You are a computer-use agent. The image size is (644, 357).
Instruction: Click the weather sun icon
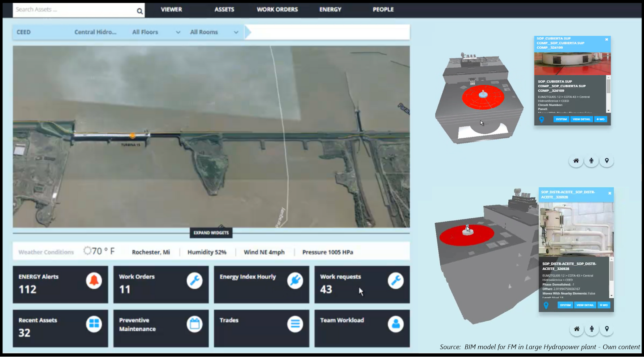point(87,251)
